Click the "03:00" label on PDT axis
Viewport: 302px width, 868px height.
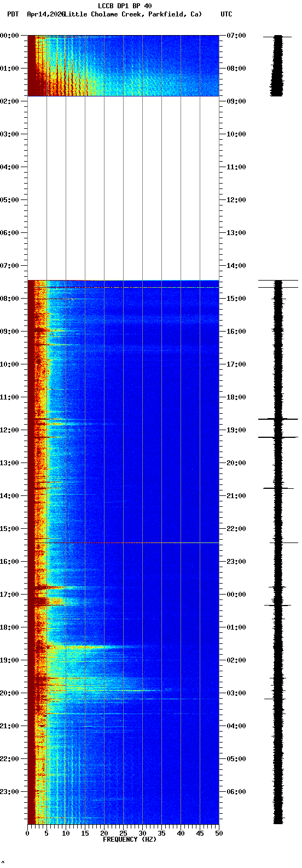pyautogui.click(x=8, y=134)
